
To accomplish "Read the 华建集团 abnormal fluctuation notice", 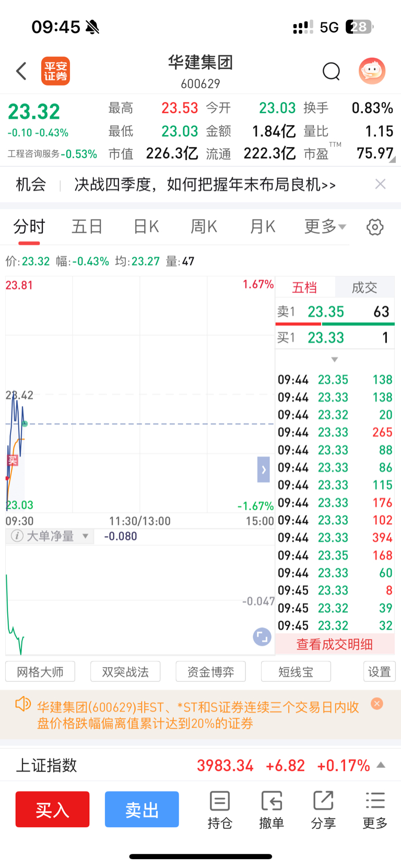I will (x=198, y=715).
